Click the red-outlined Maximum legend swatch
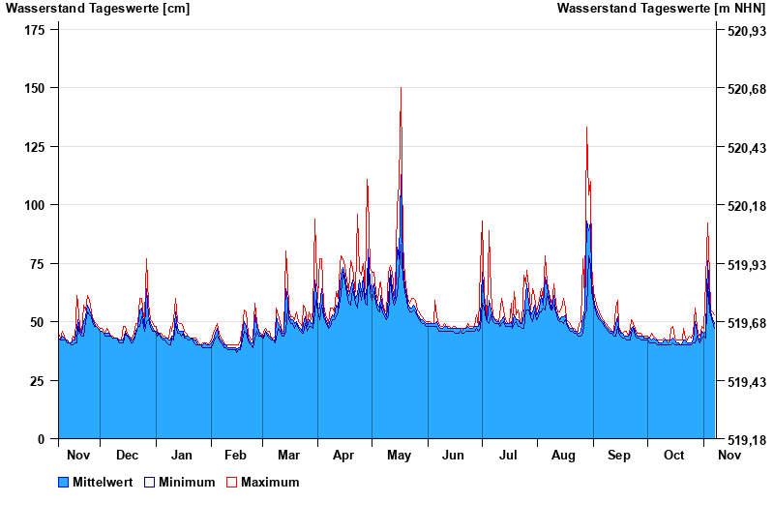The height and width of the screenshot is (532, 774). click(231, 482)
